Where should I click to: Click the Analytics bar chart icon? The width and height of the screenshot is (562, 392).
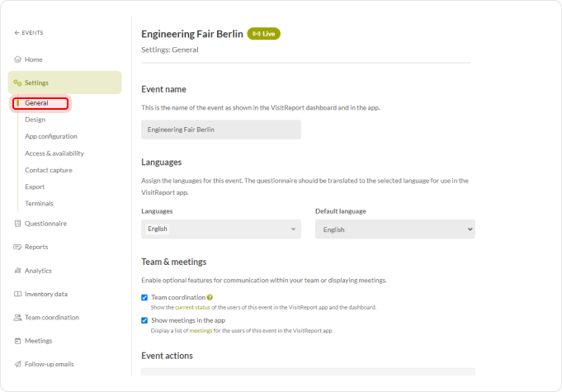(17, 270)
